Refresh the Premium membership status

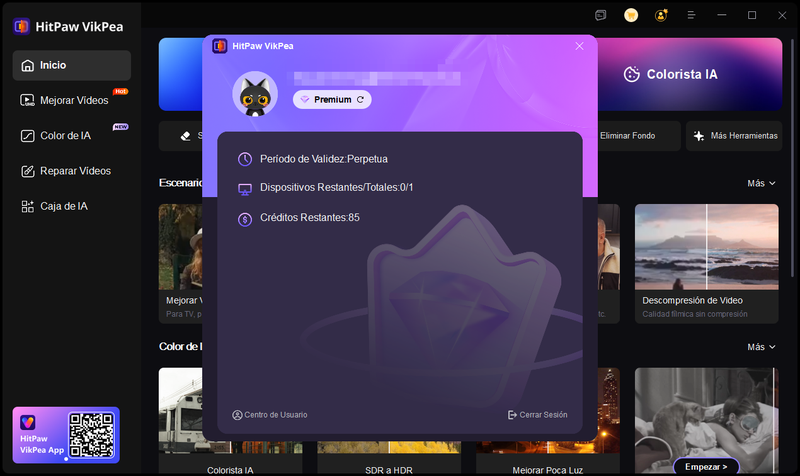(x=360, y=100)
